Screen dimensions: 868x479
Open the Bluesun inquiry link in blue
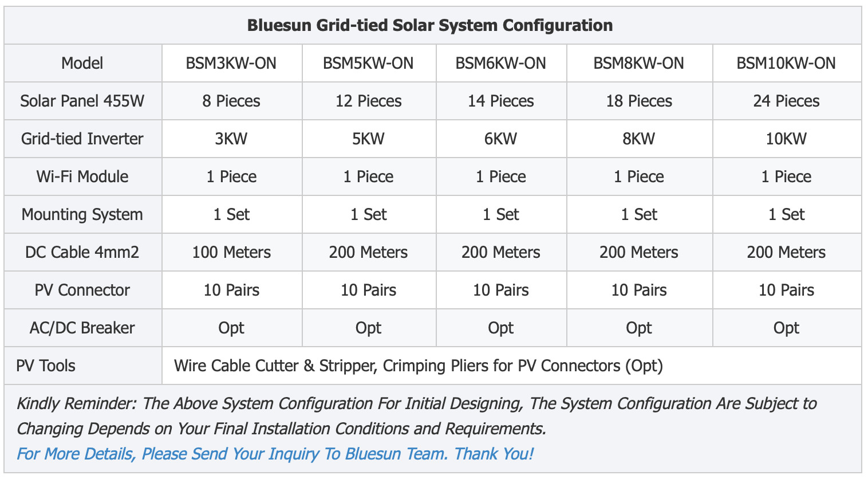(x=275, y=454)
